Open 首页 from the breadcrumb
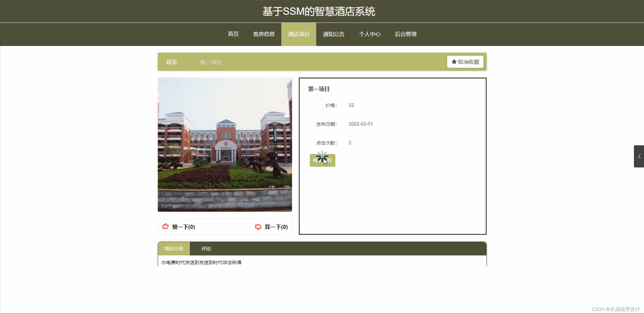The width and height of the screenshot is (644, 314). (171, 62)
